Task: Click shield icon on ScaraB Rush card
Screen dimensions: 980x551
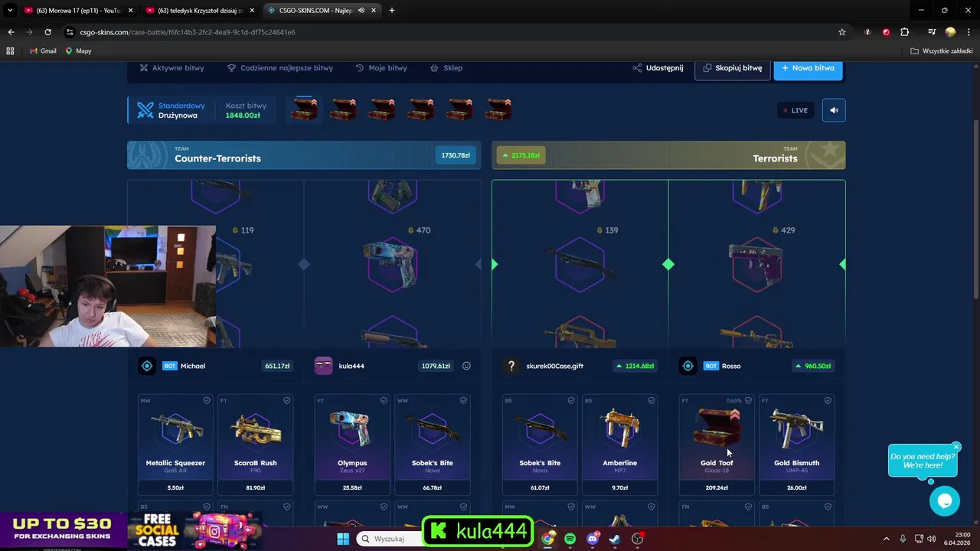Action: click(x=287, y=400)
